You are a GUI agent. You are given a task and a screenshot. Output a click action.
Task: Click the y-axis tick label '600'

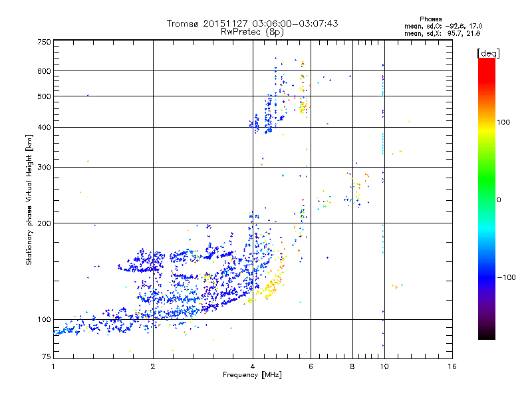pyautogui.click(x=44, y=71)
